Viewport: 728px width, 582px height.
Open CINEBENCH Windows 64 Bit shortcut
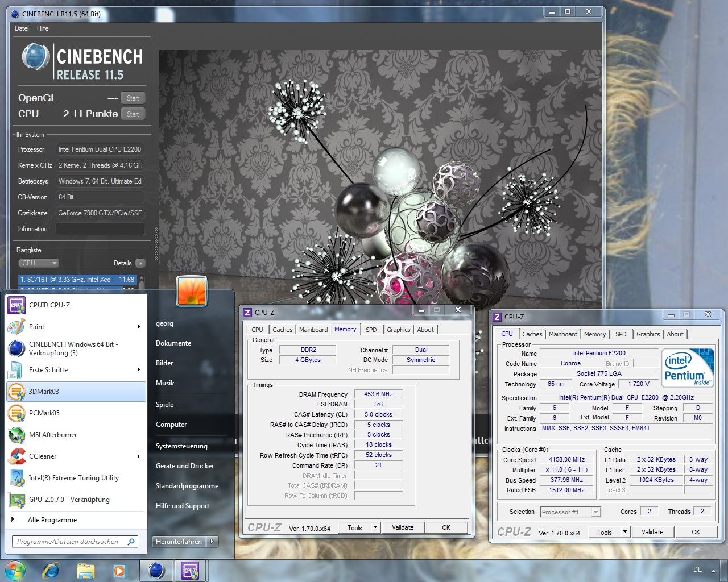pos(76,348)
